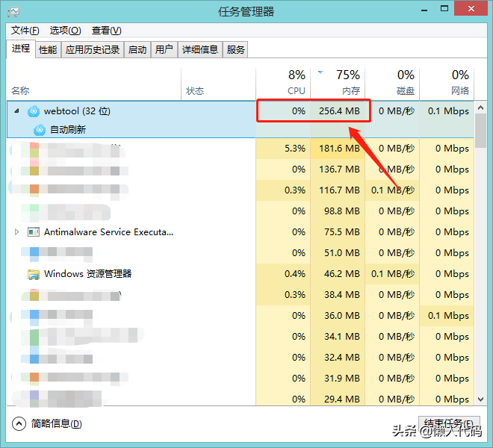This screenshot has height=448, width=493.
Task: Switch to the 服务 tab
Action: point(236,49)
